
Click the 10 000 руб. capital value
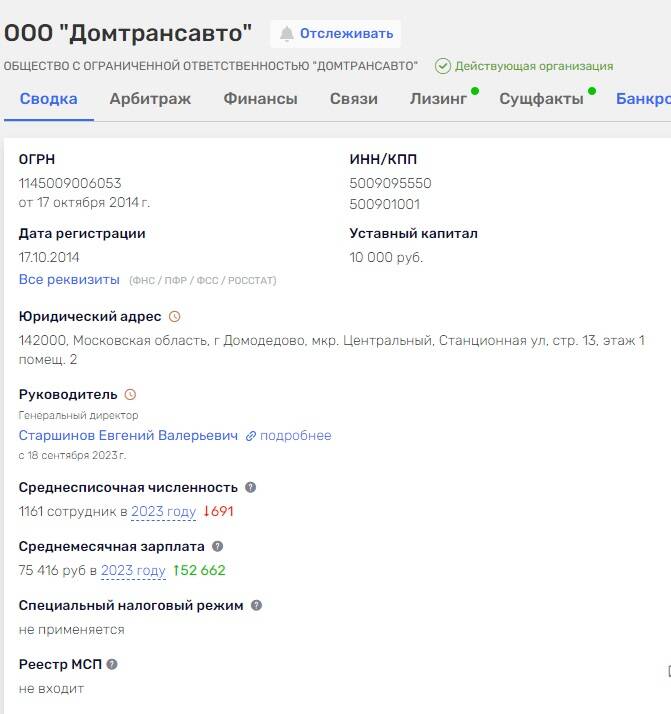pyautogui.click(x=386, y=257)
